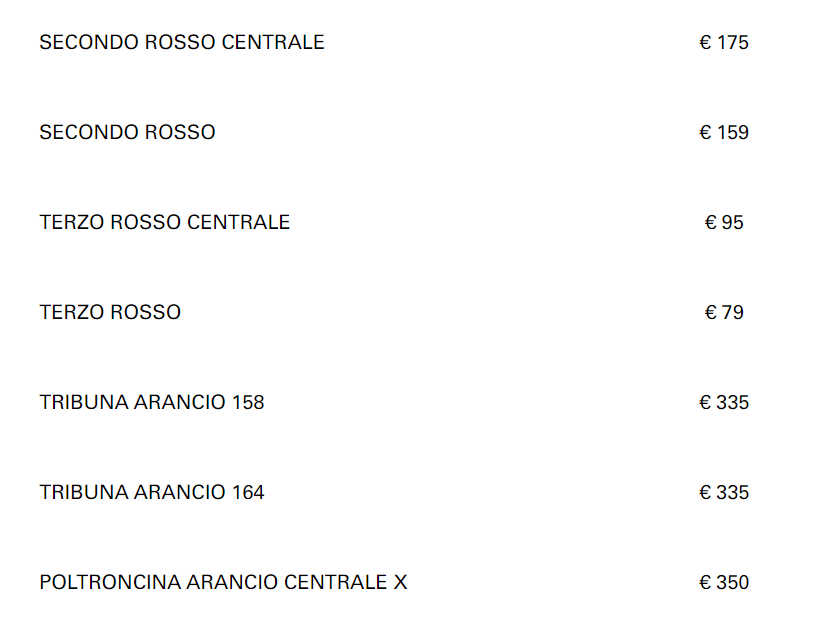The image size is (822, 626).
Task: Click the € 335 price for TRIBUNA ARANCIO 164
Action: 724,493
